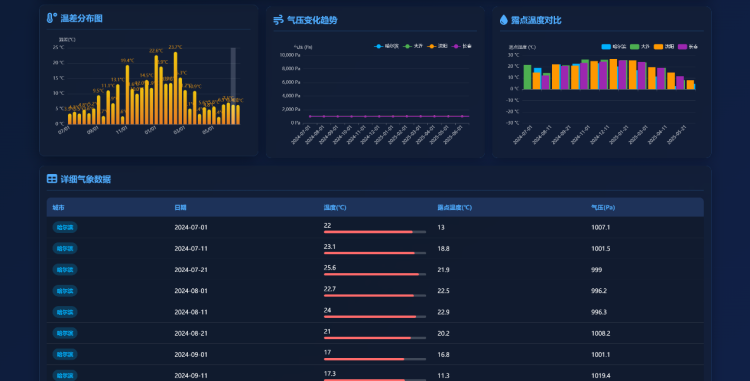Sort table by 城市 column header
750x381 pixels.
[x=58, y=207]
